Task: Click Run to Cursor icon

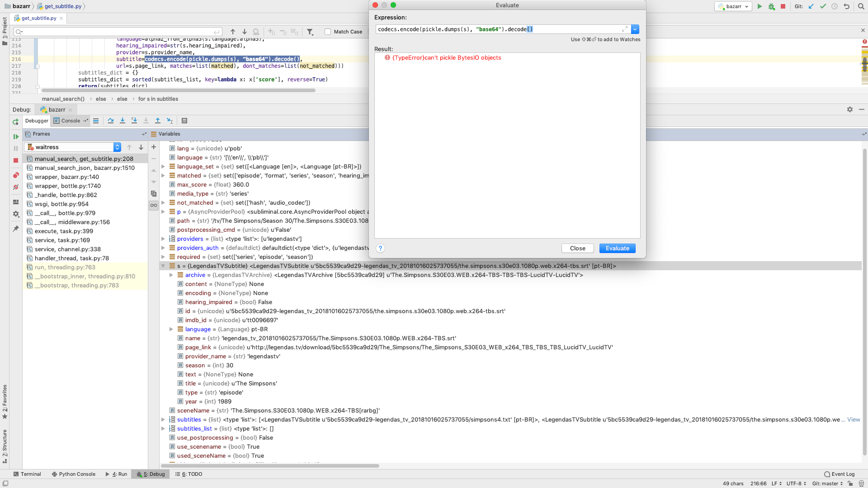Action: click(x=170, y=121)
